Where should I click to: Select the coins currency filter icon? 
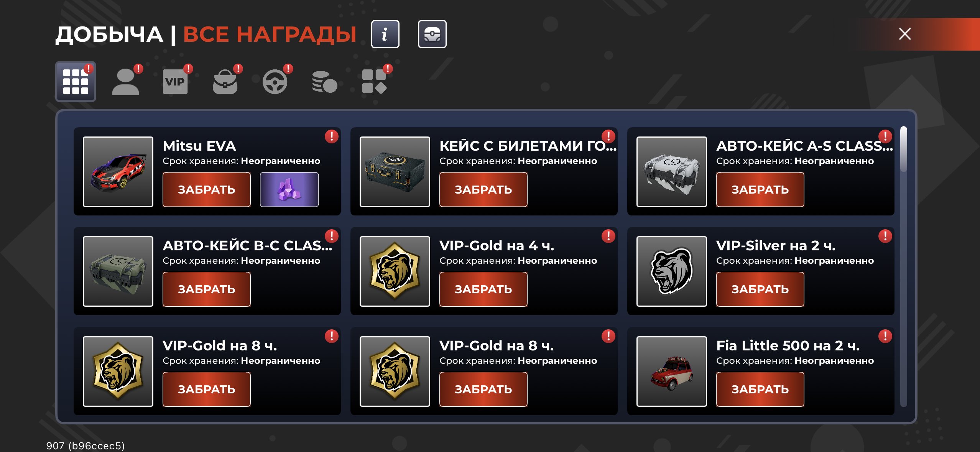tap(325, 81)
